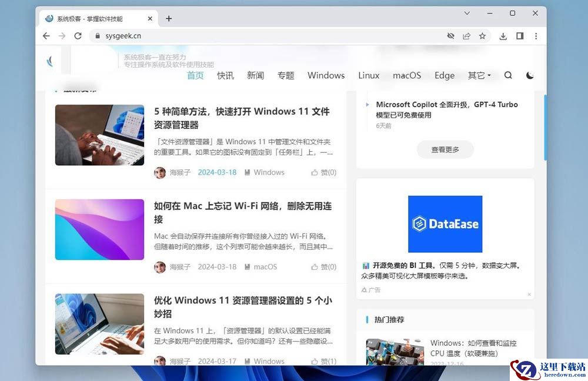Open Windows category tag on File Explorer article

[265, 172]
